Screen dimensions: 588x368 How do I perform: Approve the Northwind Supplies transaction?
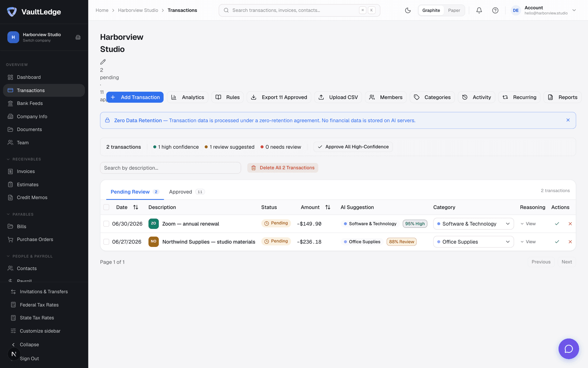pyautogui.click(x=557, y=242)
